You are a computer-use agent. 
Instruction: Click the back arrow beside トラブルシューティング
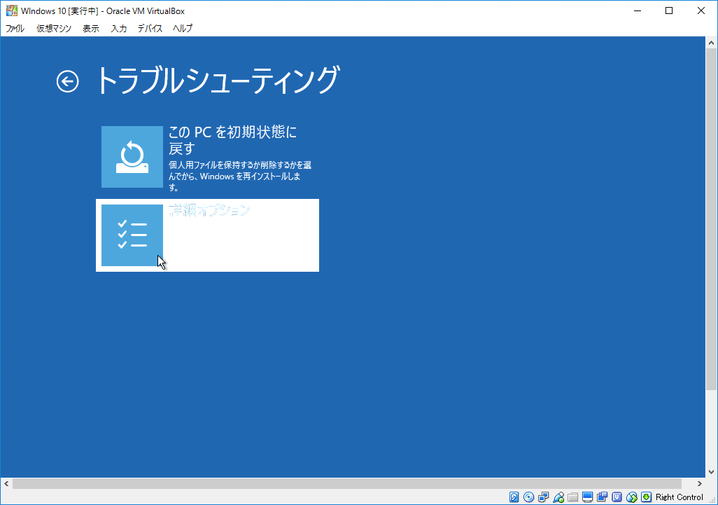(67, 81)
